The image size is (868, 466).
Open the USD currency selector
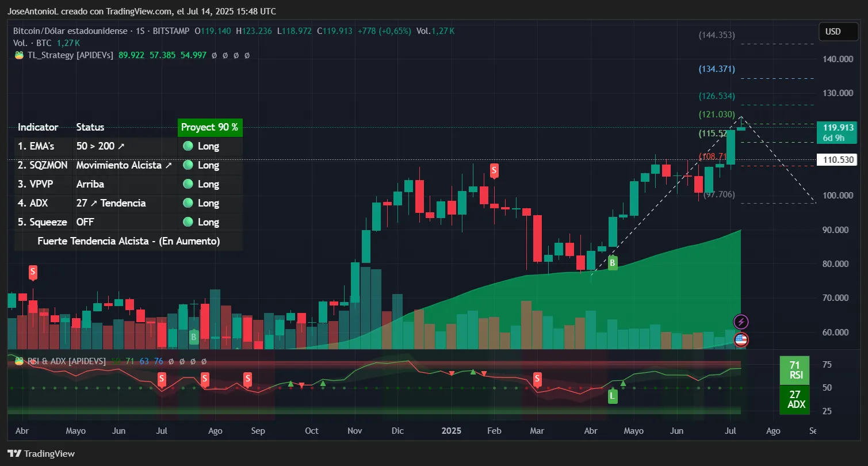(838, 32)
